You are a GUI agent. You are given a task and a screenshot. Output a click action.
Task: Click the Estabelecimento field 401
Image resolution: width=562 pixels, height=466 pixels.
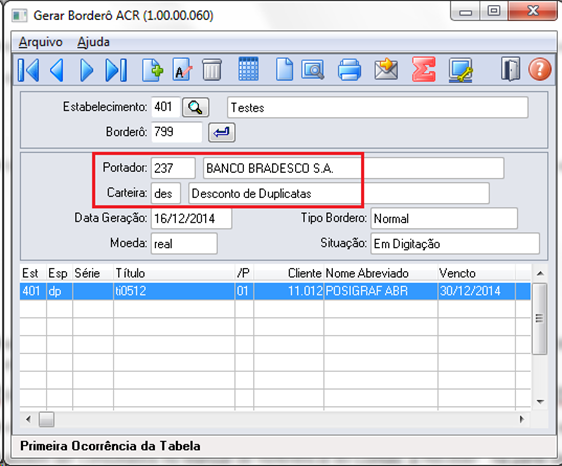166,107
